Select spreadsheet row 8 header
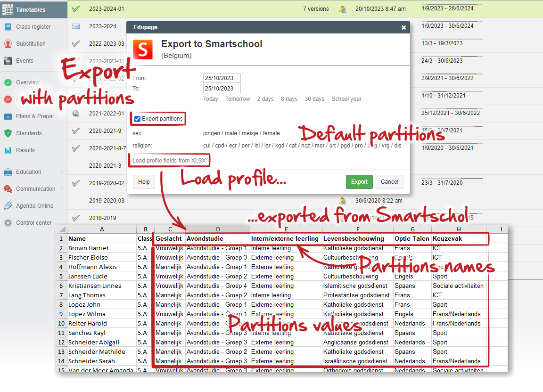The image size is (543, 392). coord(61,305)
